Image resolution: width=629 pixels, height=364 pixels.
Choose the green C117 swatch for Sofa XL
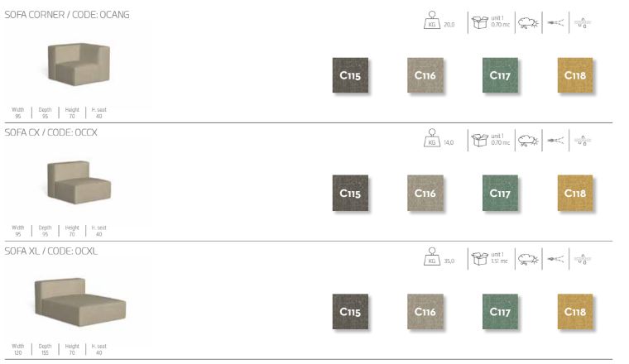click(500, 311)
